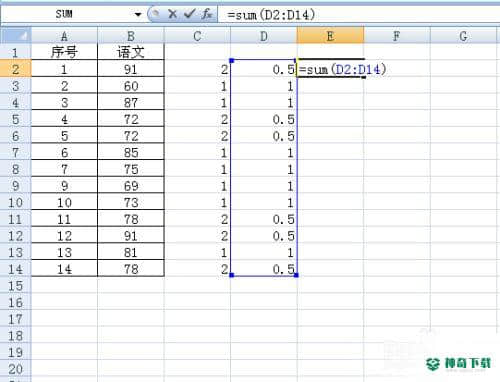This screenshot has width=500, height=382.
Task: Click cell B11 showing 78
Action: [x=131, y=219]
